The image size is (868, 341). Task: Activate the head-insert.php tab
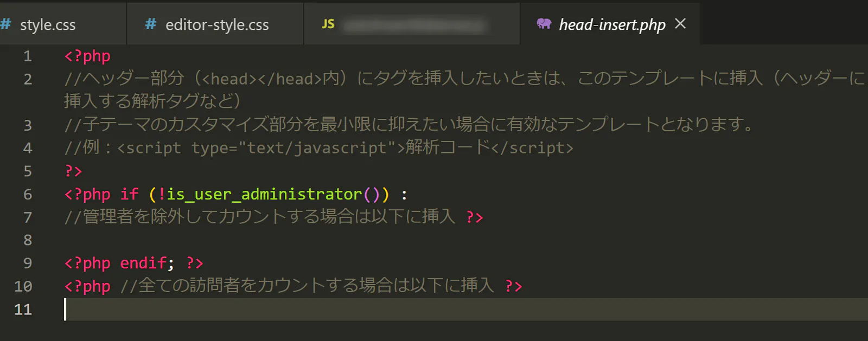[610, 24]
